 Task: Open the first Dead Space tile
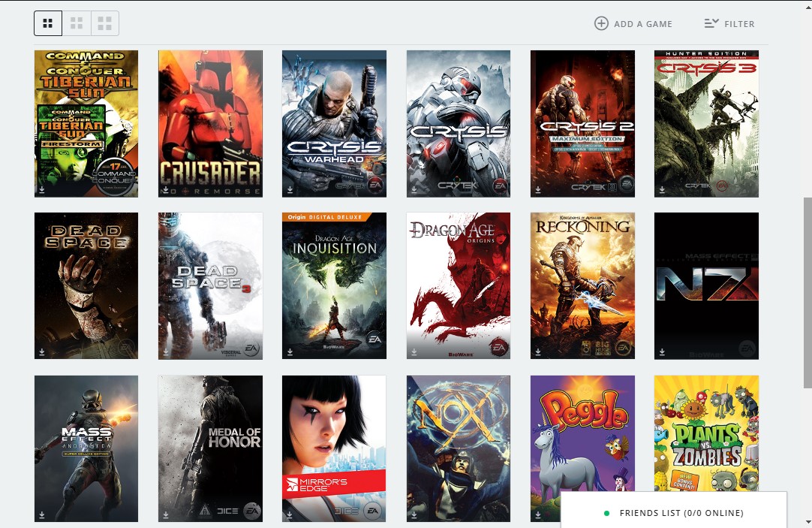click(x=86, y=285)
